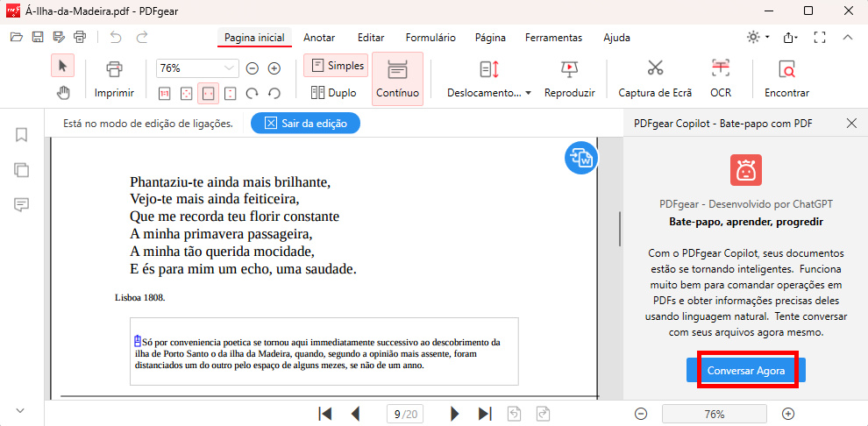Switch to the Editar tab
The width and height of the screenshot is (868, 426).
(x=371, y=38)
